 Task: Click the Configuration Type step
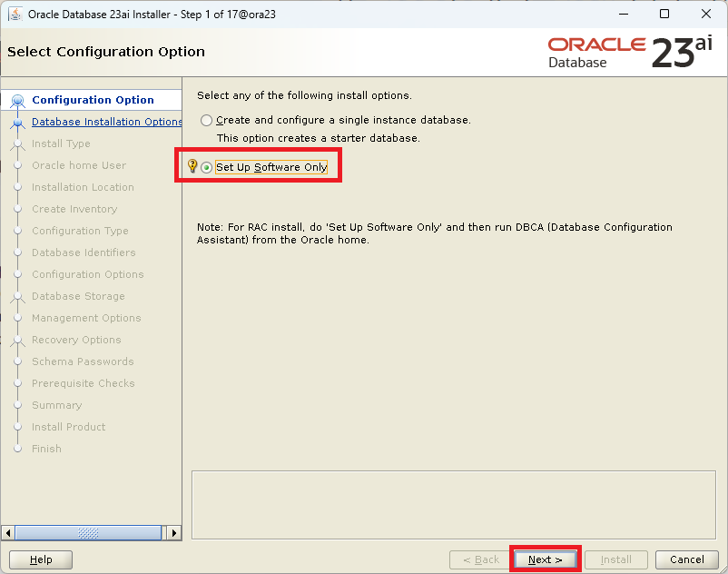(80, 231)
